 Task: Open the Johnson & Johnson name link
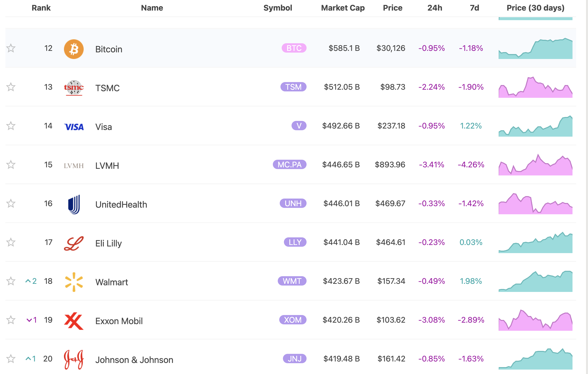pyautogui.click(x=134, y=360)
